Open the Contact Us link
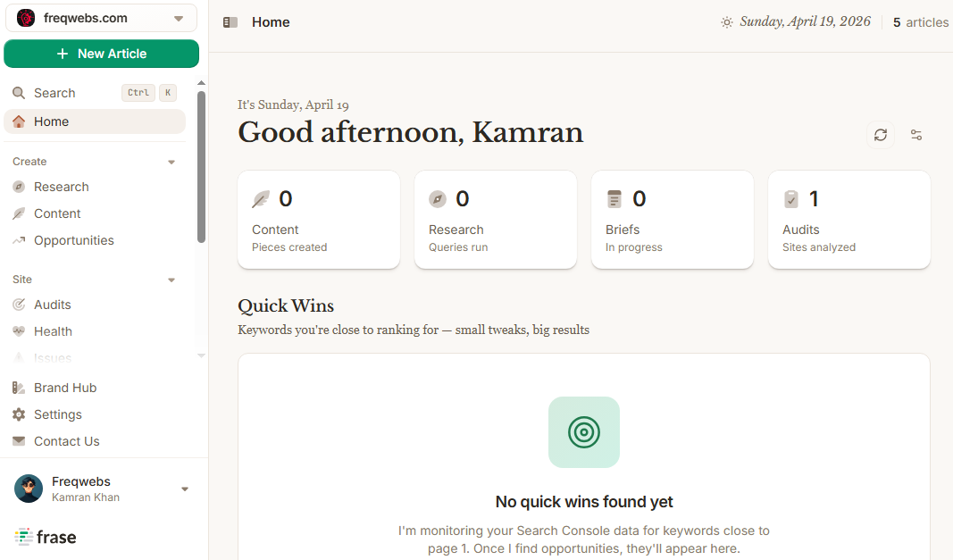The height and width of the screenshot is (560, 953). [67, 441]
